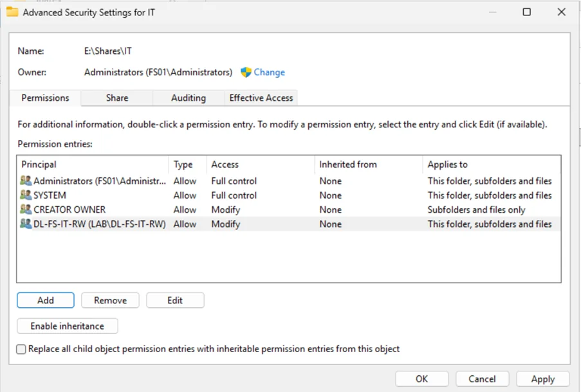Check Replace all child object permission entries

click(21, 349)
